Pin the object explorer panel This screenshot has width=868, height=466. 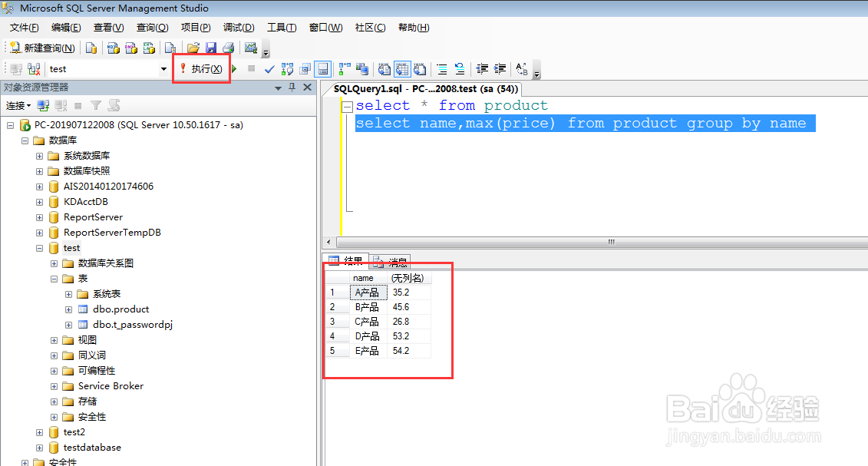[292, 88]
